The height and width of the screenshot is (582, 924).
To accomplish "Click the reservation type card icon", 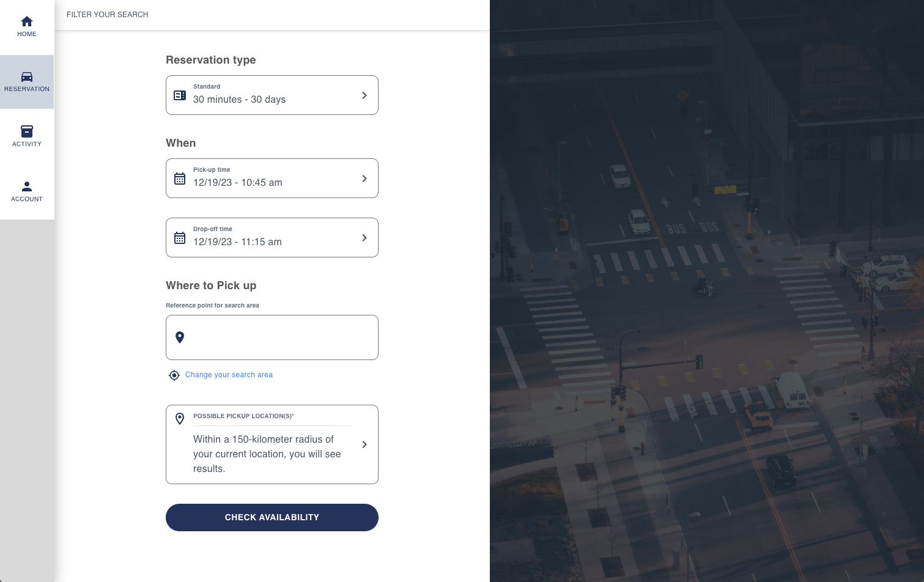I will point(180,95).
